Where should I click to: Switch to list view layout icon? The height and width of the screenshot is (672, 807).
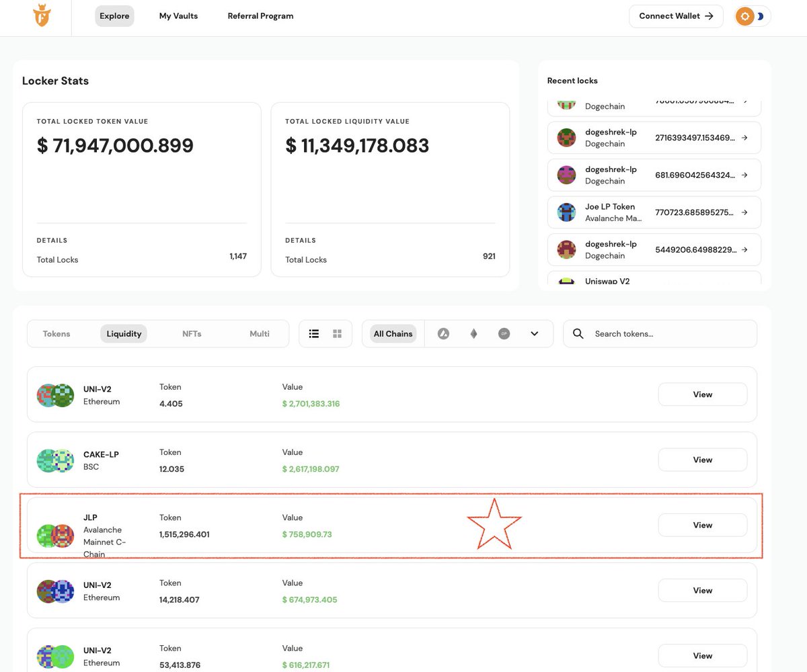coord(313,334)
